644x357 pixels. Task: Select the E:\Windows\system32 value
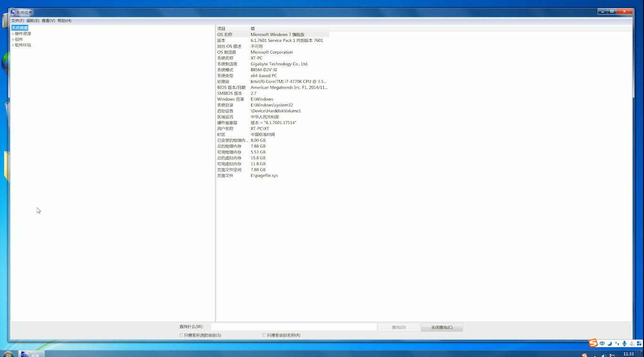tap(271, 105)
